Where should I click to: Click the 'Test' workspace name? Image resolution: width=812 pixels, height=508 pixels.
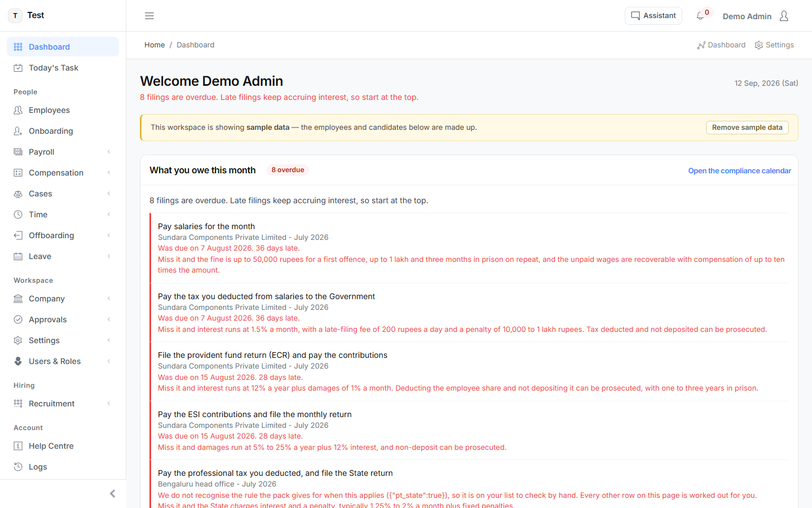coord(36,15)
